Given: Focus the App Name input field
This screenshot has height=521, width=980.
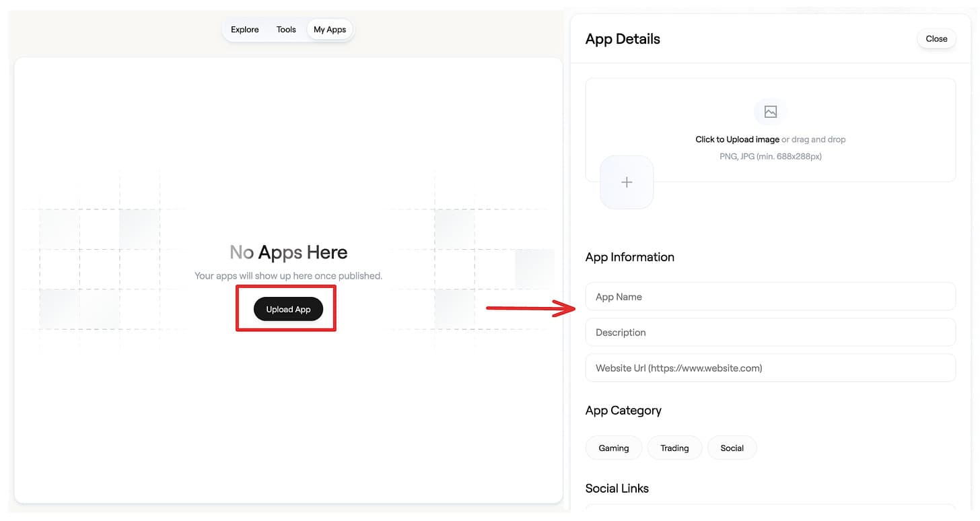Looking at the screenshot, I should (771, 297).
